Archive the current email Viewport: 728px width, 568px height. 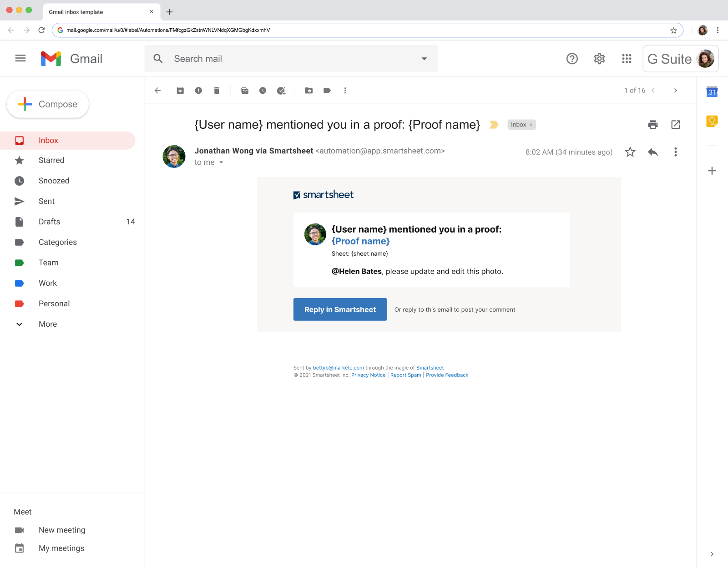point(180,90)
